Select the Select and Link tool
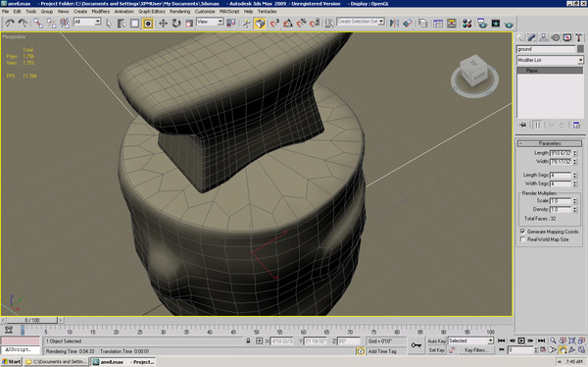588x367 pixels. [38, 24]
